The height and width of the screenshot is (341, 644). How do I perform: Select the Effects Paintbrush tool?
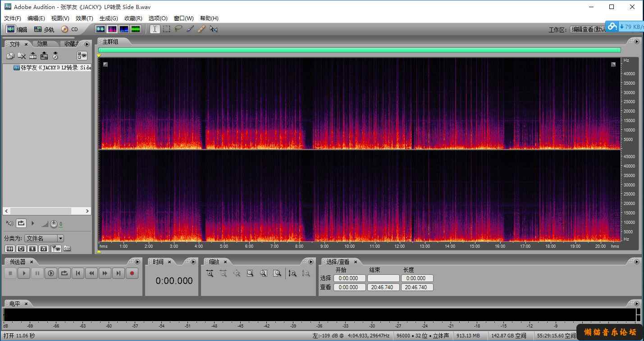[190, 29]
